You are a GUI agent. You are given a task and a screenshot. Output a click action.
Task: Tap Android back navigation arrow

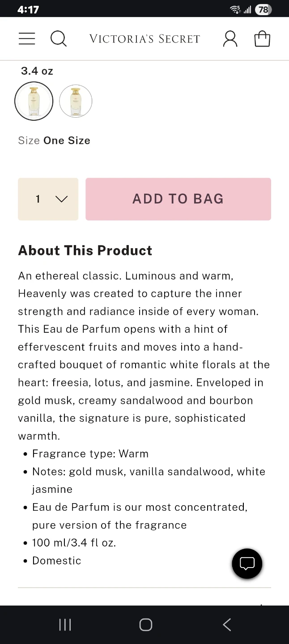coord(227,625)
